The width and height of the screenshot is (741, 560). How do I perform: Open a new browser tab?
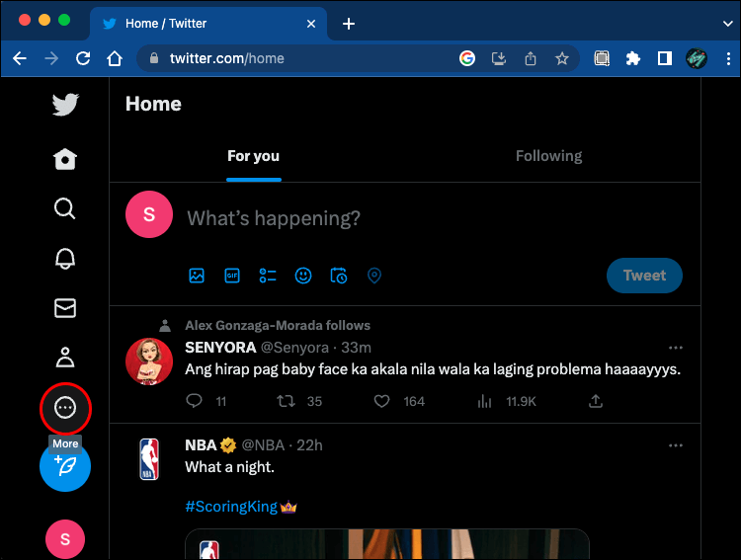coord(349,24)
